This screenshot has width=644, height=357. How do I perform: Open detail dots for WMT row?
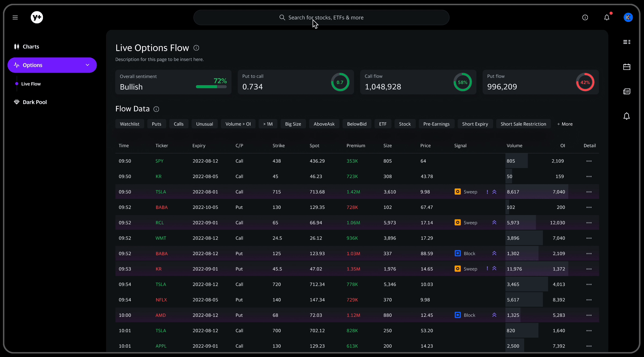click(x=589, y=238)
